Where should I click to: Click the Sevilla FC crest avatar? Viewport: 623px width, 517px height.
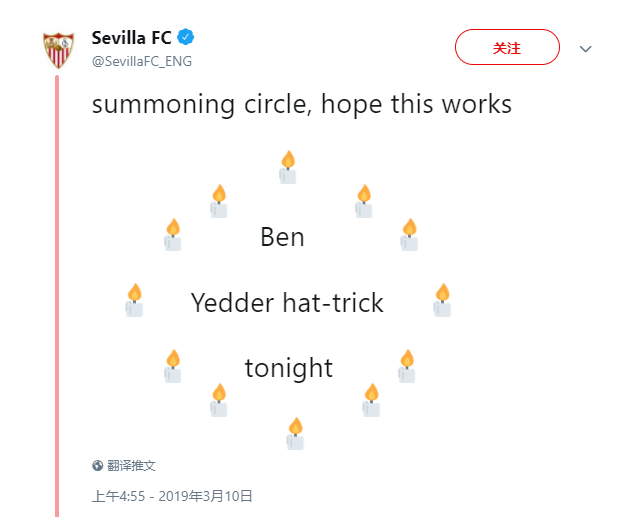(58, 50)
